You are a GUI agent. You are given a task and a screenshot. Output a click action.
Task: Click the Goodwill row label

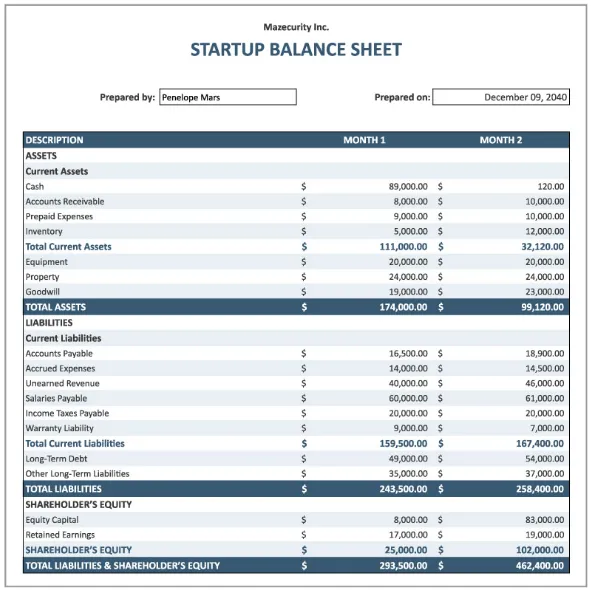tap(43, 292)
